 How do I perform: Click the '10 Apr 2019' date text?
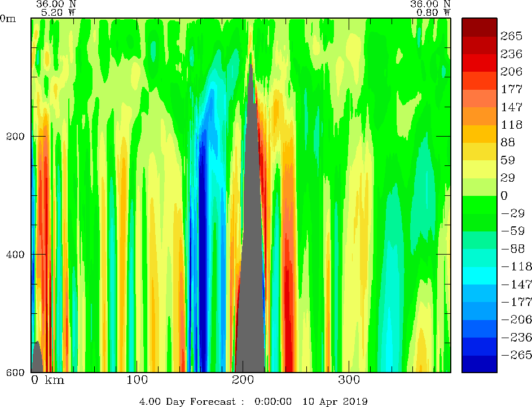[335, 401]
